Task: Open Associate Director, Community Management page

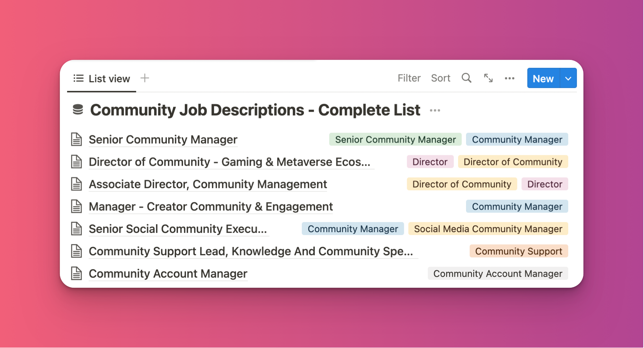Action: (x=208, y=184)
